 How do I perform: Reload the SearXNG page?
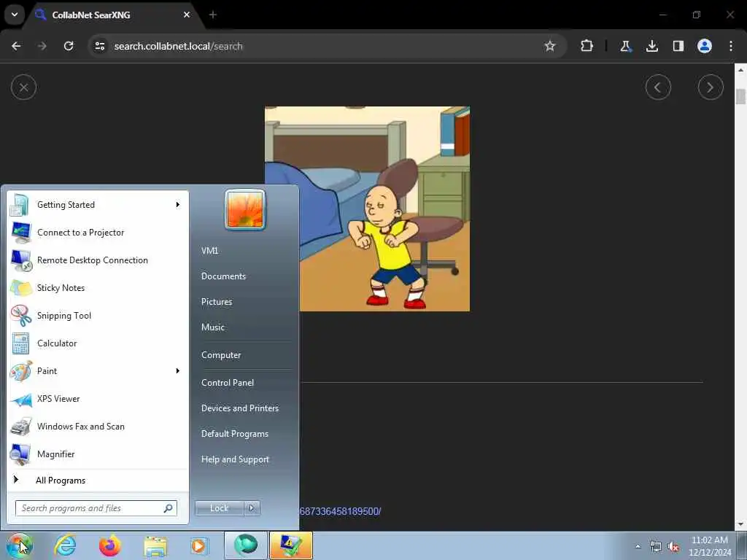coord(69,46)
